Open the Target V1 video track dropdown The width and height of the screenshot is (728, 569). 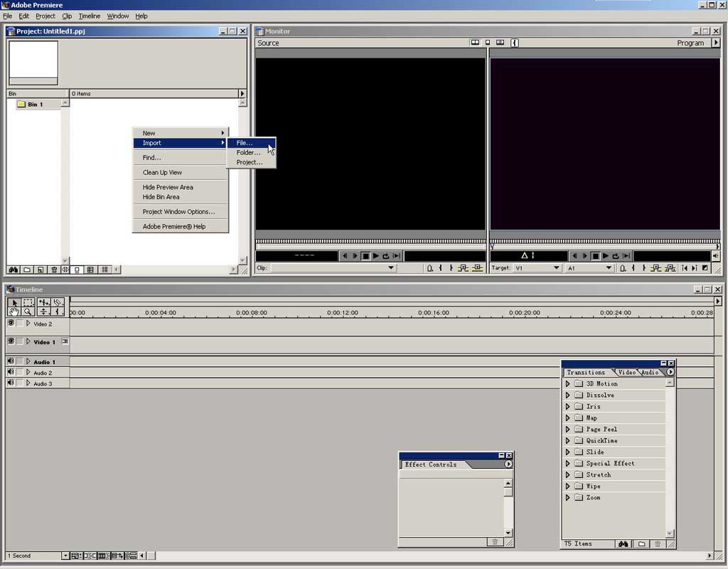click(556, 268)
